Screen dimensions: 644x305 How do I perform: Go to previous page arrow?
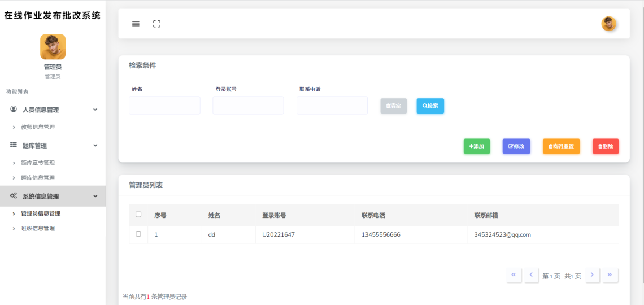531,275
